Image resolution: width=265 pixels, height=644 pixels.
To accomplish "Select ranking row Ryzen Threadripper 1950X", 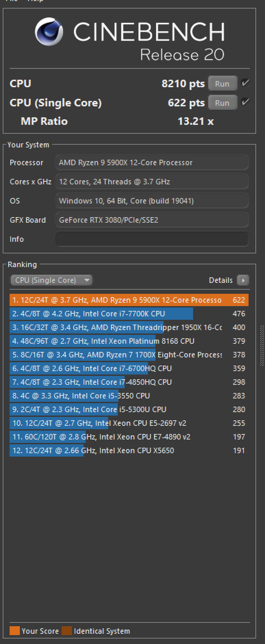I will pos(129,327).
